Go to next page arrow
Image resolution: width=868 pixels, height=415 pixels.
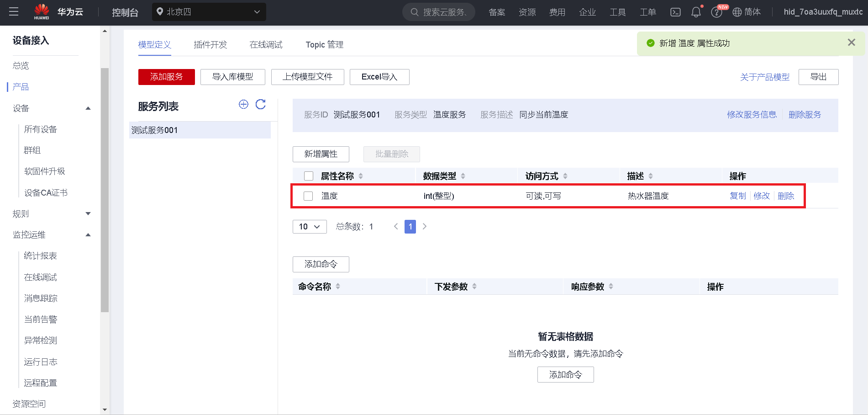point(425,226)
